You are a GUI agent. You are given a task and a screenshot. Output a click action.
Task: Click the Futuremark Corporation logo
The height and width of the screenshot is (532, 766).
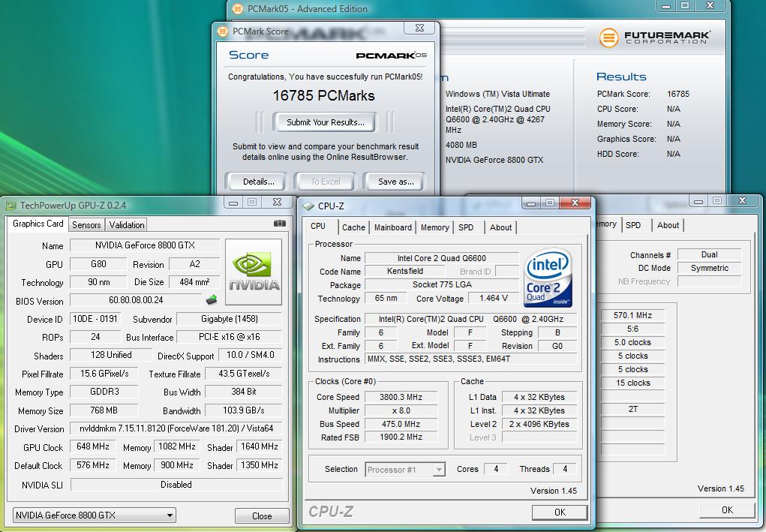655,37
